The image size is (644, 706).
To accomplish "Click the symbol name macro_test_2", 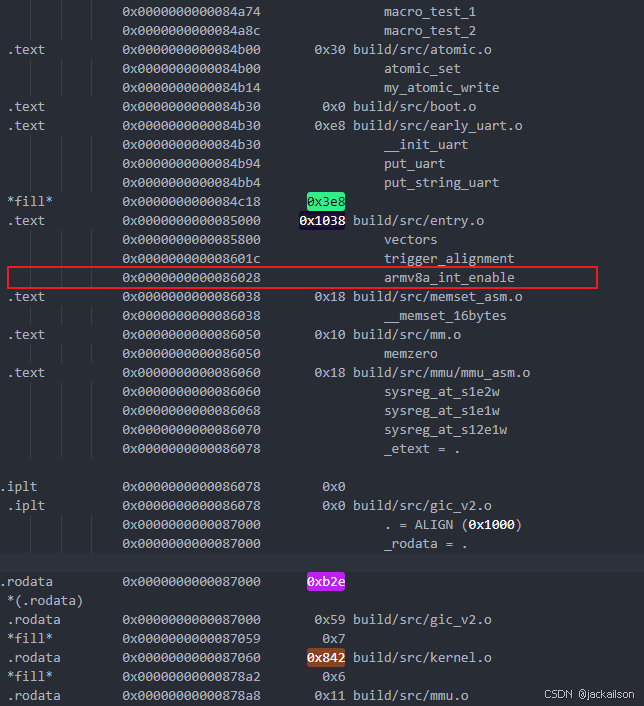I will click(x=430, y=31).
